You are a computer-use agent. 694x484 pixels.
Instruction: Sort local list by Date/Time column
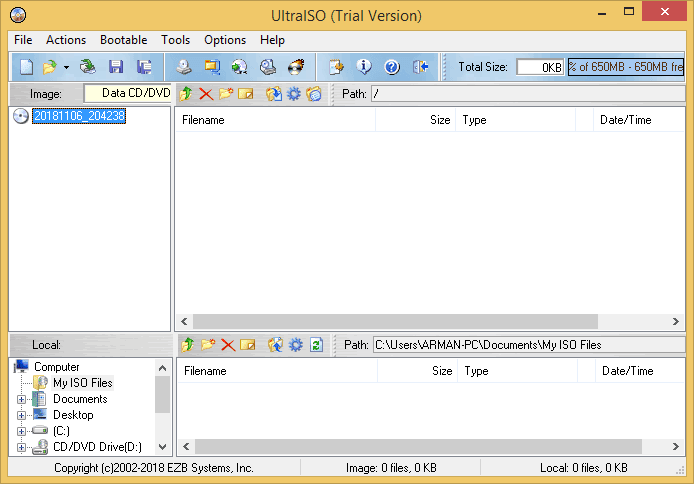point(640,371)
